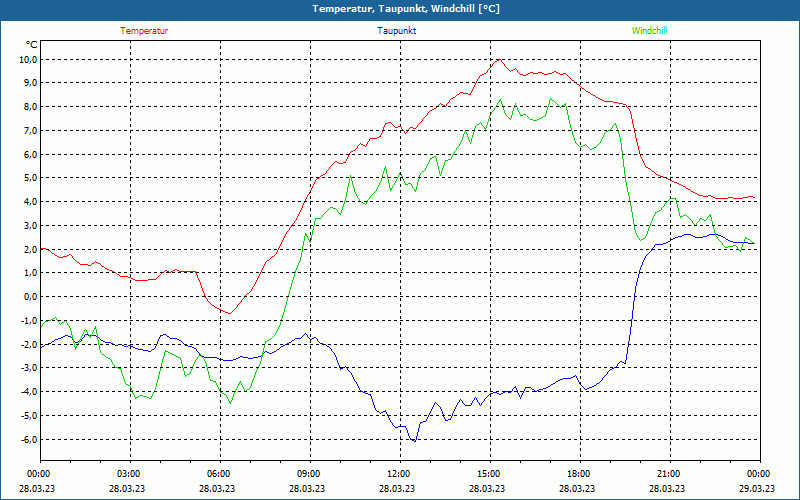Click the '09:00' time axis label
This screenshot has height=500, width=800.
coord(308,474)
